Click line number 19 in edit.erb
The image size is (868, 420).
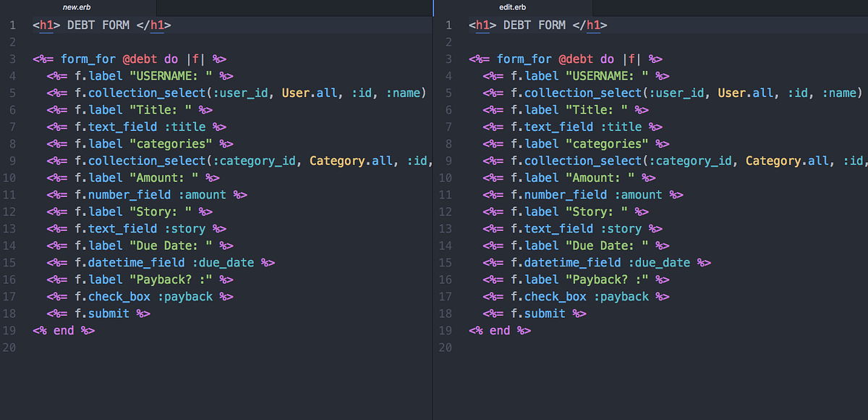(x=445, y=330)
